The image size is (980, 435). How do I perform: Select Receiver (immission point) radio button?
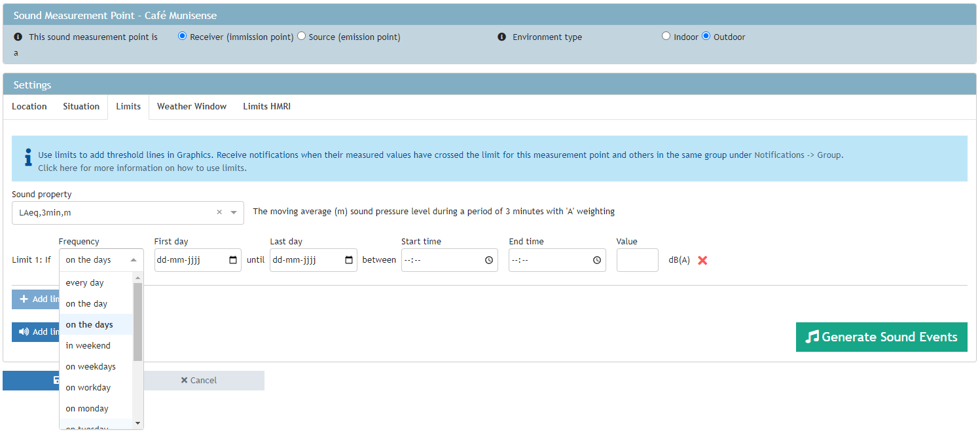[x=183, y=37]
